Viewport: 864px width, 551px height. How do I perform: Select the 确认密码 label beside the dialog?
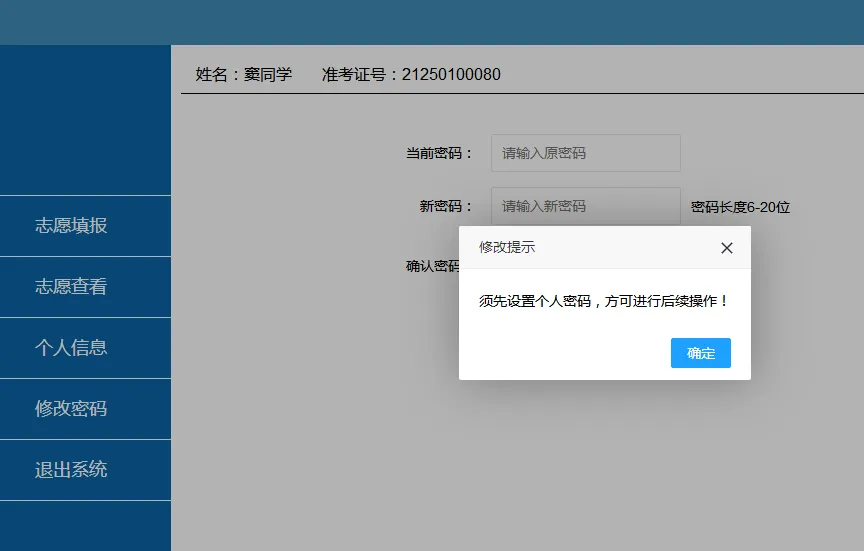click(433, 266)
